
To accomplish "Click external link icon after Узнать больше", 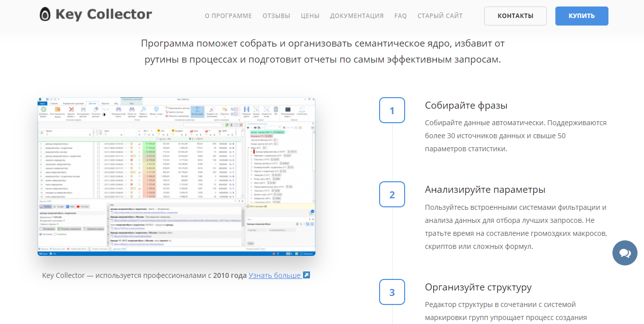I will pyautogui.click(x=306, y=275).
